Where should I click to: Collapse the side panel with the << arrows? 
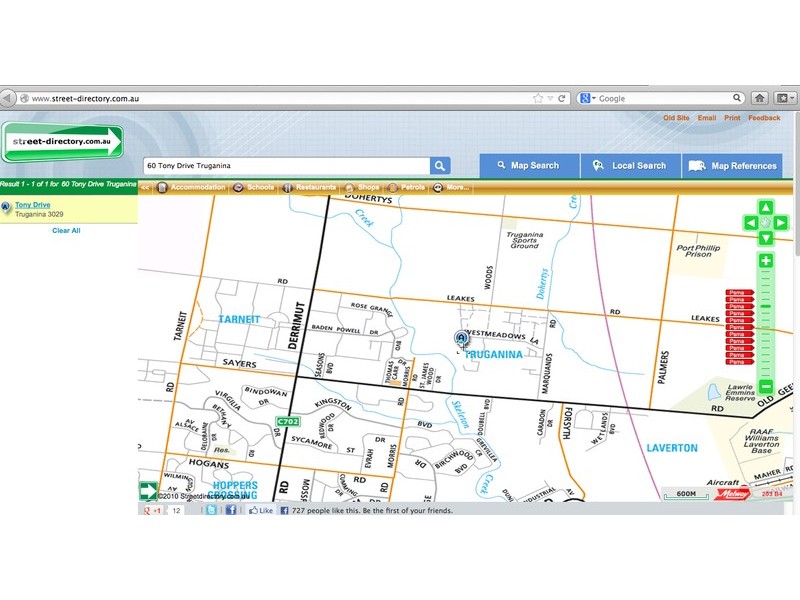[x=145, y=187]
